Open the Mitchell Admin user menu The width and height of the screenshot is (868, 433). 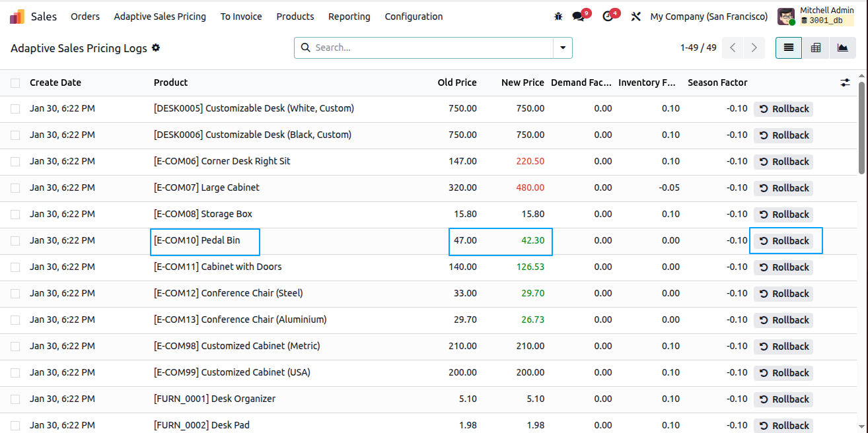pyautogui.click(x=816, y=17)
